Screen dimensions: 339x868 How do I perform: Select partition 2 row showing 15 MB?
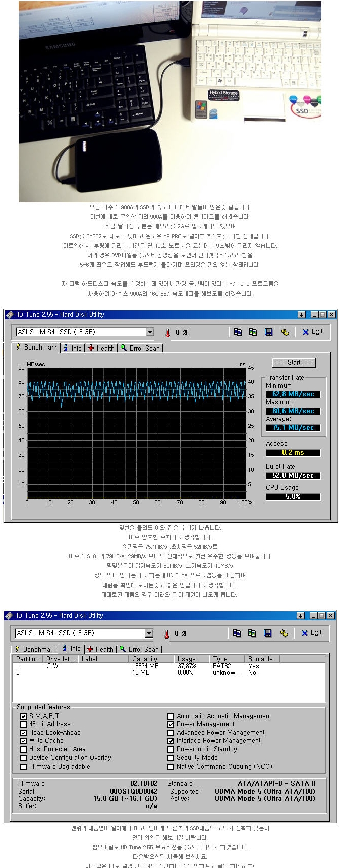click(169, 672)
